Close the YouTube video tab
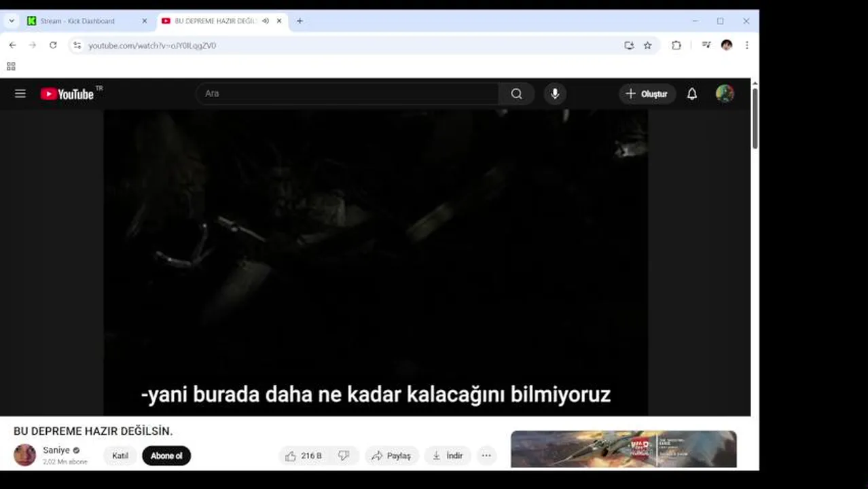 (x=279, y=21)
